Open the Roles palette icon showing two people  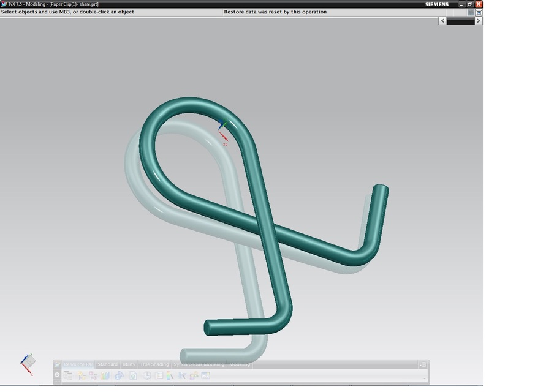pyautogui.click(x=194, y=375)
